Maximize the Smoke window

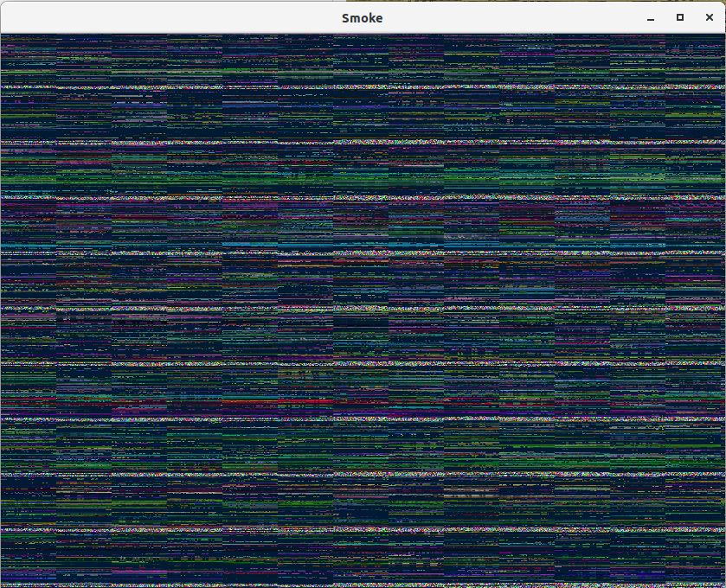(679, 17)
